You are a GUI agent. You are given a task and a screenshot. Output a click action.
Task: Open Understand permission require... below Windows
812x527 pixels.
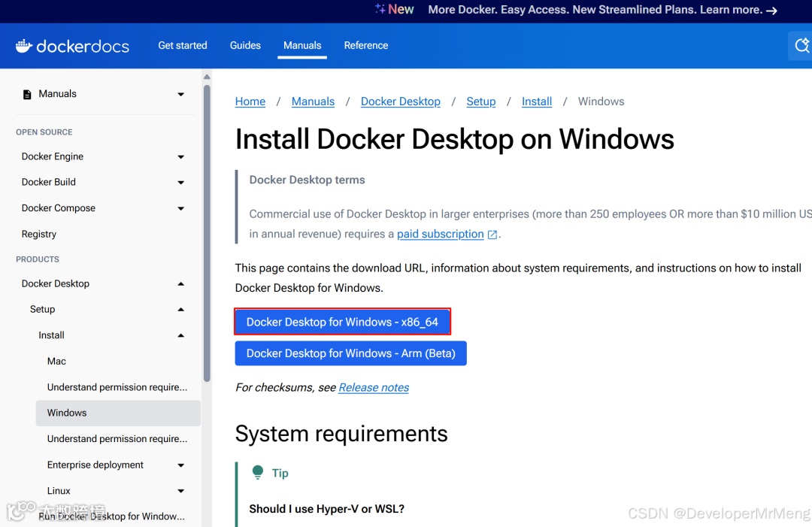click(x=117, y=439)
